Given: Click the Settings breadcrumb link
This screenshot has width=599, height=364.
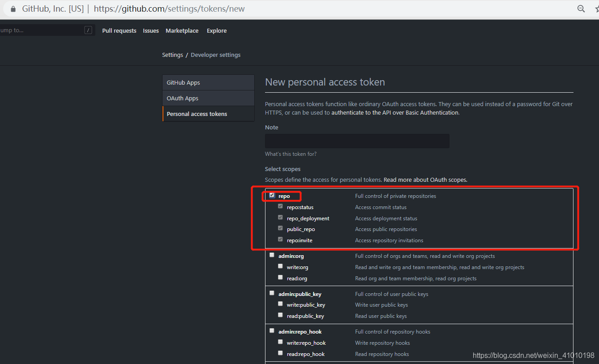Looking at the screenshot, I should tap(172, 55).
